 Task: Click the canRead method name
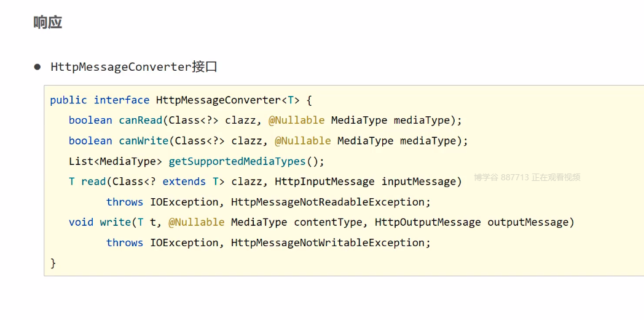pos(141,120)
